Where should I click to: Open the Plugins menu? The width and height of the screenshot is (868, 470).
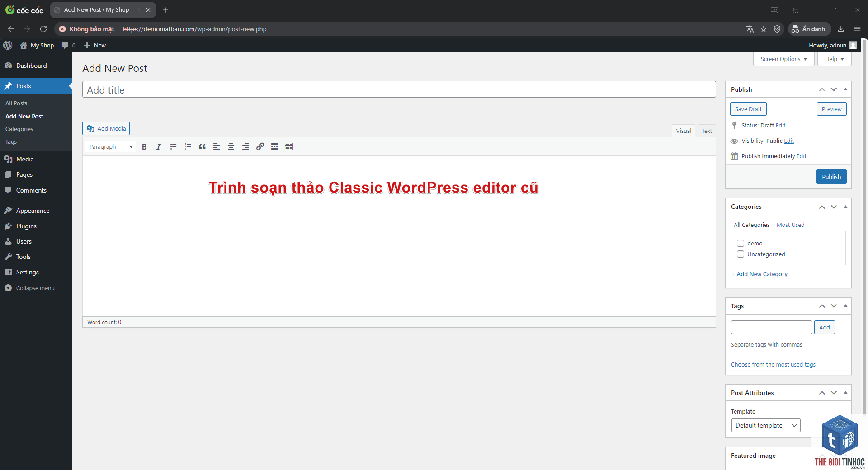pos(36,226)
